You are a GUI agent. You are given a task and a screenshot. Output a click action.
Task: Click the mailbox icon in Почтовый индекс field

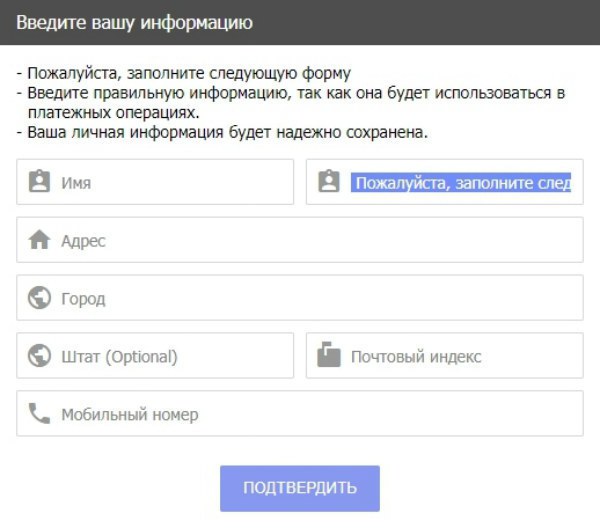tap(328, 356)
